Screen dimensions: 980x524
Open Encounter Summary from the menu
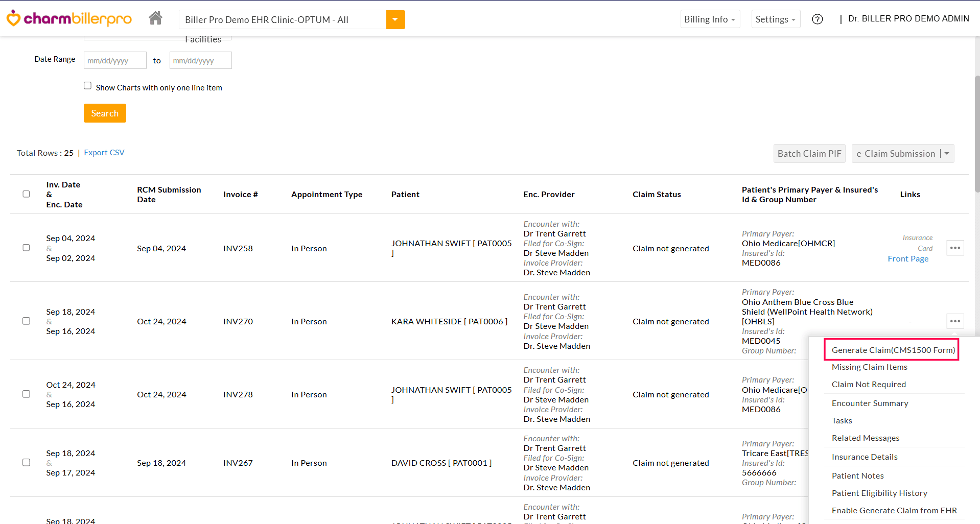pos(870,403)
